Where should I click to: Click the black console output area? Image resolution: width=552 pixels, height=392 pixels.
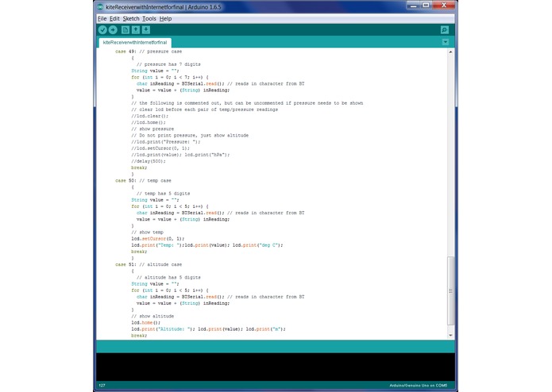(276, 367)
